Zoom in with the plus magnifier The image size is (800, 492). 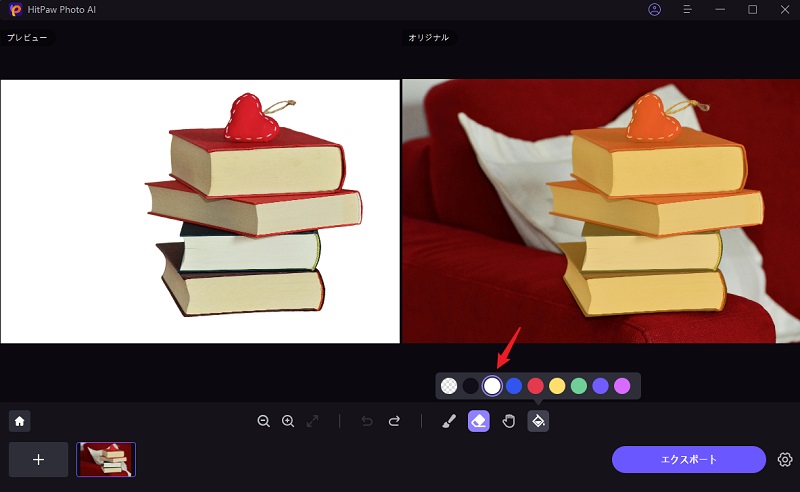click(x=288, y=422)
